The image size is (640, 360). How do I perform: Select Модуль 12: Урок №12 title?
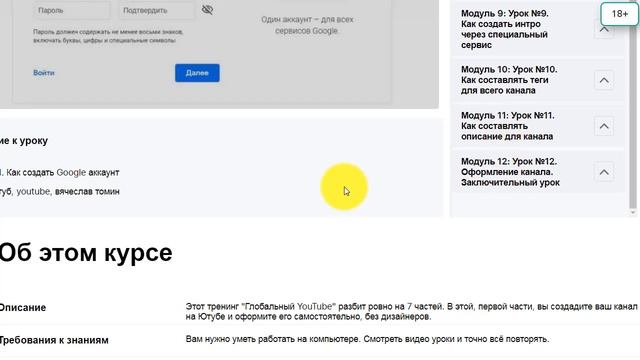510,172
